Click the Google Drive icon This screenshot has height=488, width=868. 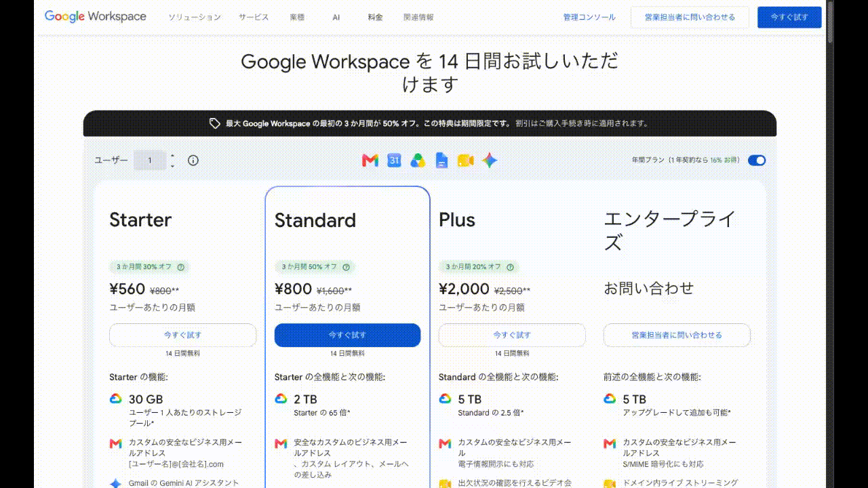[x=418, y=161]
